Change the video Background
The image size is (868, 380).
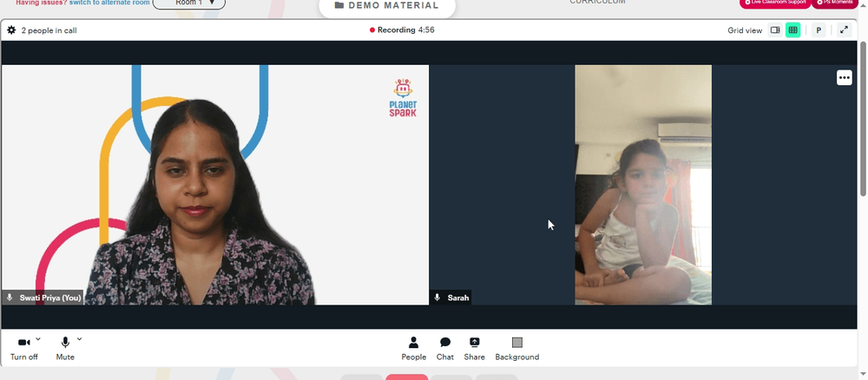point(517,349)
